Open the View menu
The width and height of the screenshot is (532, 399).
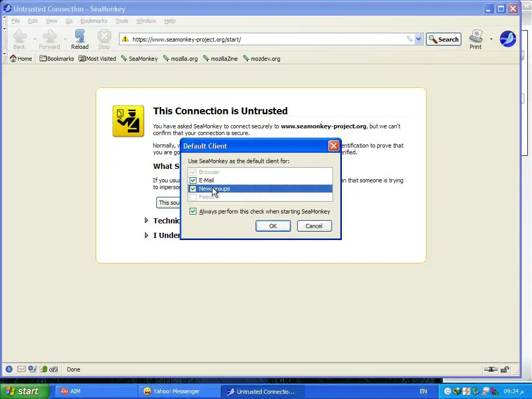click(x=51, y=21)
